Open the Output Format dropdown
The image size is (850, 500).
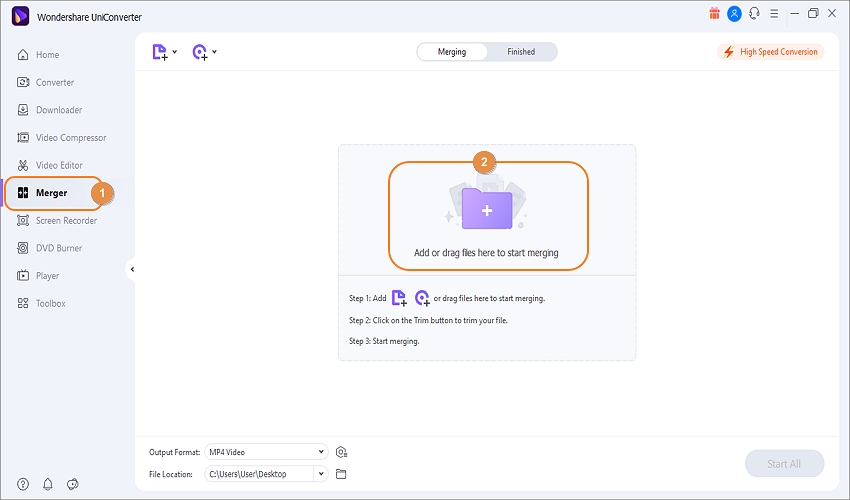click(x=266, y=452)
